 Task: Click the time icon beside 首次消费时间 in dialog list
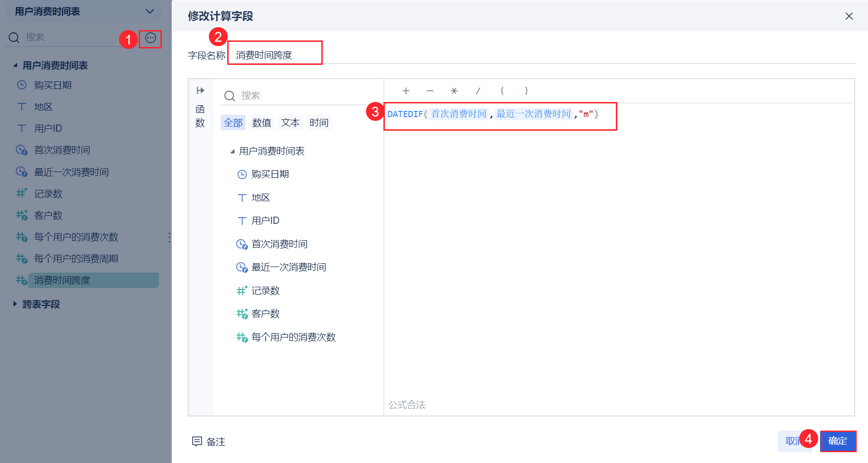(x=242, y=244)
